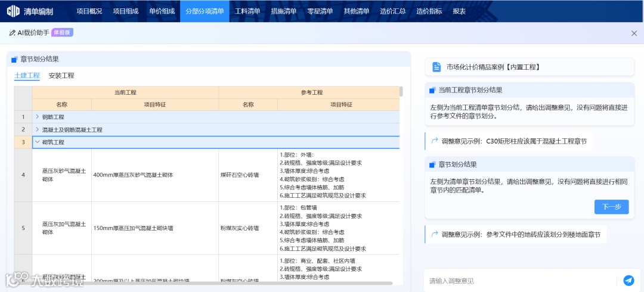Click the 蒸压灰加气混凝土砌体 name cell in row 5
Viewport: 644px width, 292px height.
pyautogui.click(x=62, y=228)
